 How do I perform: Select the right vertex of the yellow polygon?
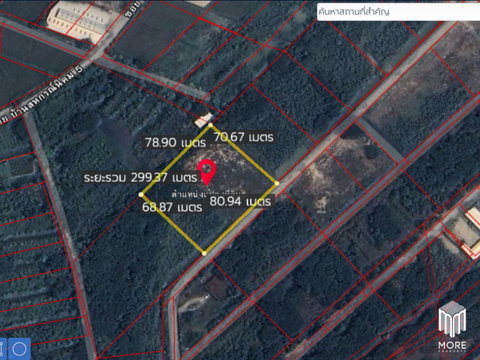277,183
